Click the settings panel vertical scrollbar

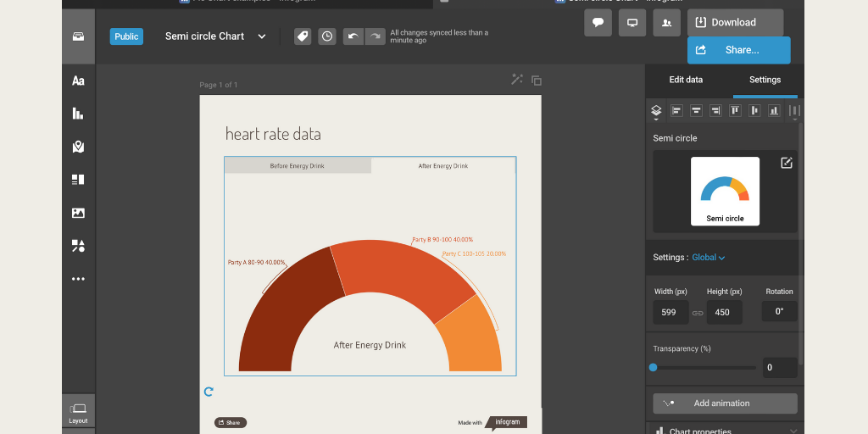click(x=801, y=243)
